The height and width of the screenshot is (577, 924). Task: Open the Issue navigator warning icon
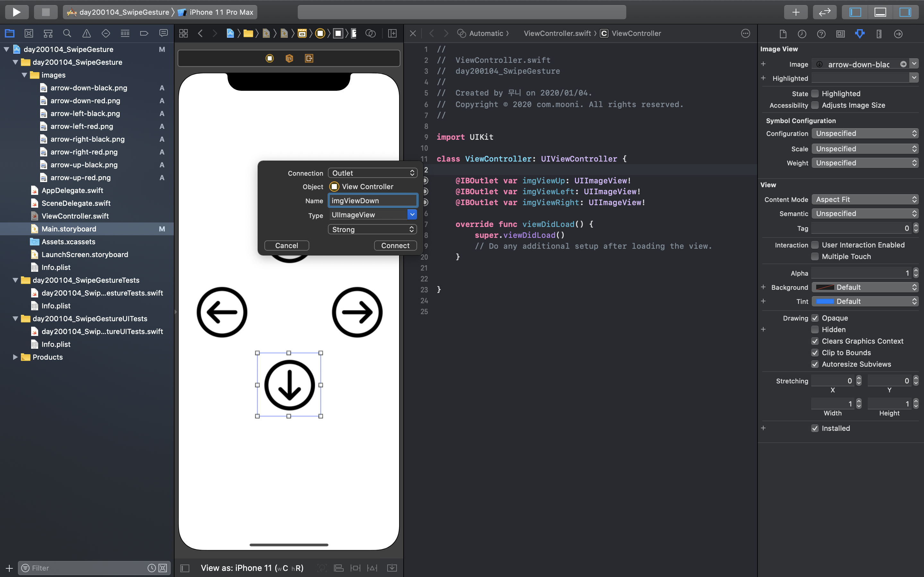(87, 34)
